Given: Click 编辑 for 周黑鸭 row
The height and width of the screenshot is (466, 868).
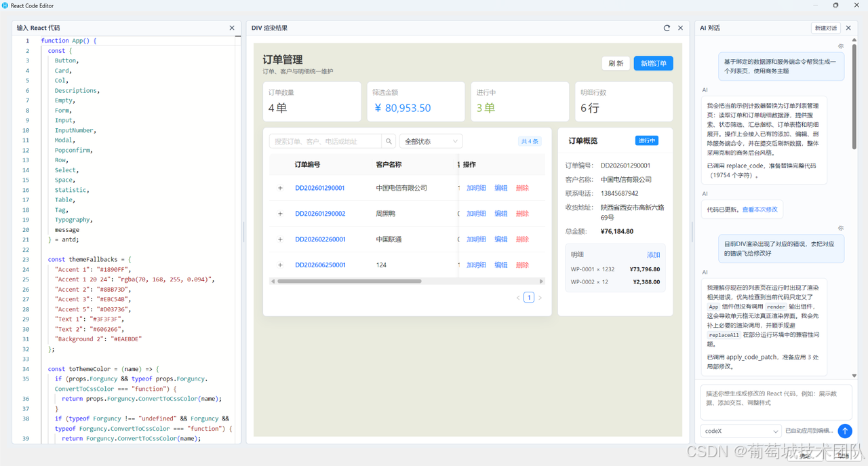Looking at the screenshot, I should [501, 214].
